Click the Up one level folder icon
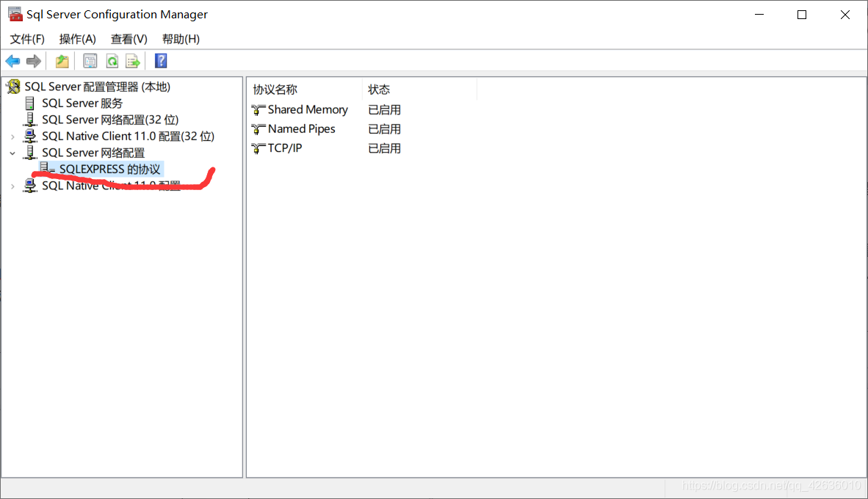The height and width of the screenshot is (499, 868). click(62, 61)
